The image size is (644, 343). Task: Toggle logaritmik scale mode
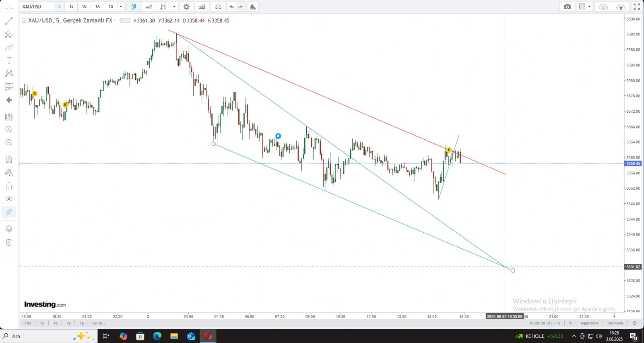(590, 323)
